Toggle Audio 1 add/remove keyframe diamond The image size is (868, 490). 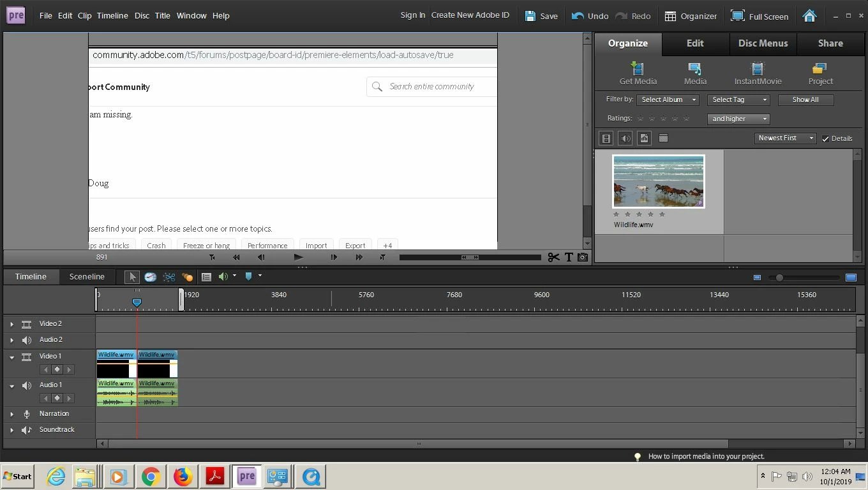[x=57, y=398]
